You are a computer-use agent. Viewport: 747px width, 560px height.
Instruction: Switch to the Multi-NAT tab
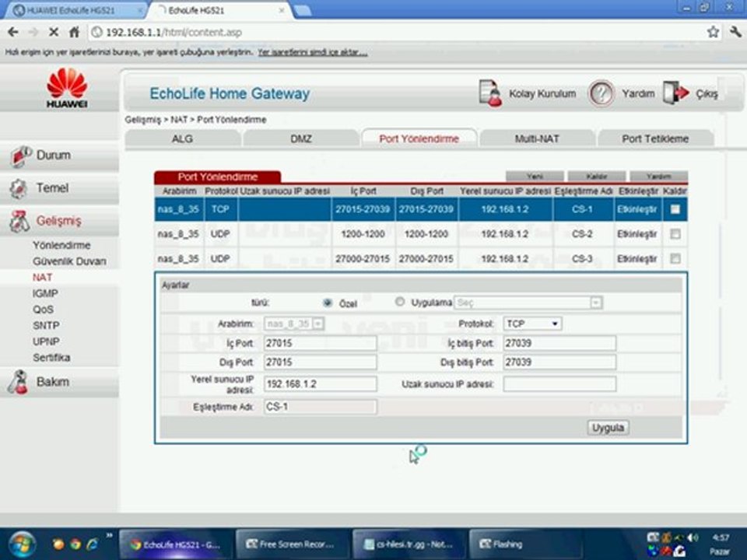[537, 138]
